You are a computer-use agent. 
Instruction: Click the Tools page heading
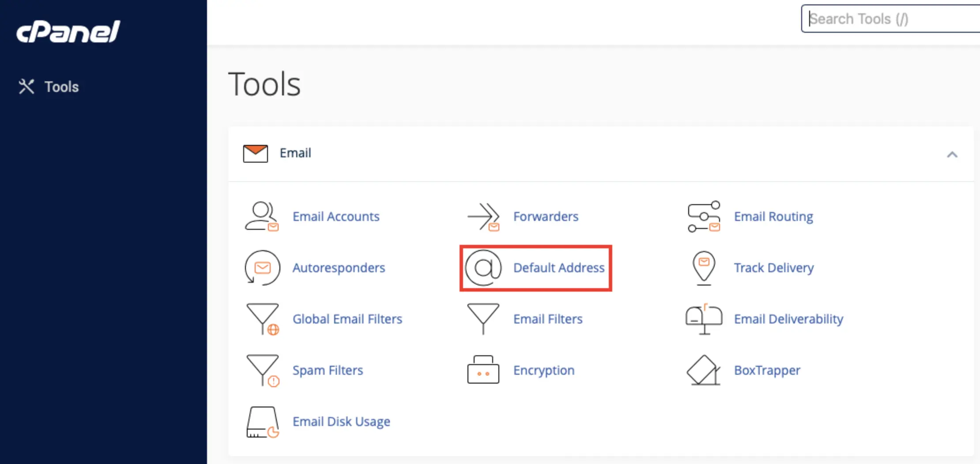click(x=264, y=84)
